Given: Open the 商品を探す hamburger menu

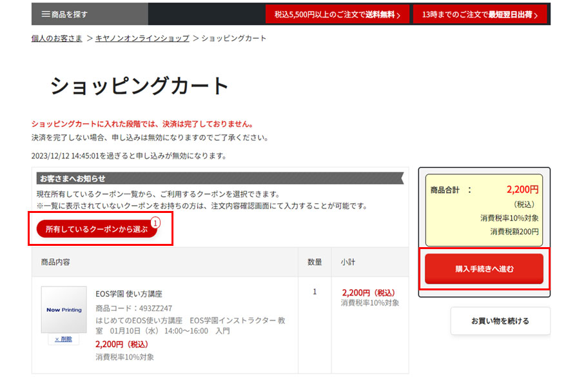Looking at the screenshot, I should (64, 14).
